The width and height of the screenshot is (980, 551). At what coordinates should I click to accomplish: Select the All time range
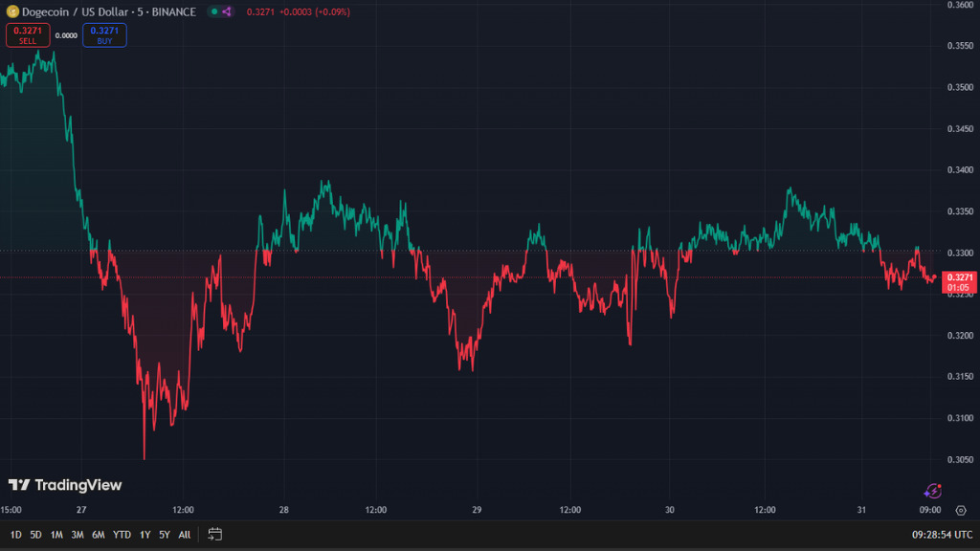tap(185, 535)
